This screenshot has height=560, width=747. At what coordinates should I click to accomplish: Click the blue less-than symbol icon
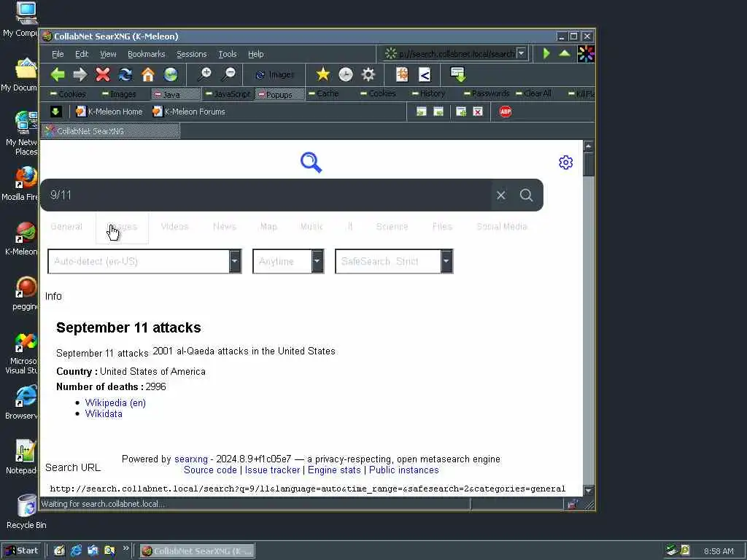coord(425,74)
